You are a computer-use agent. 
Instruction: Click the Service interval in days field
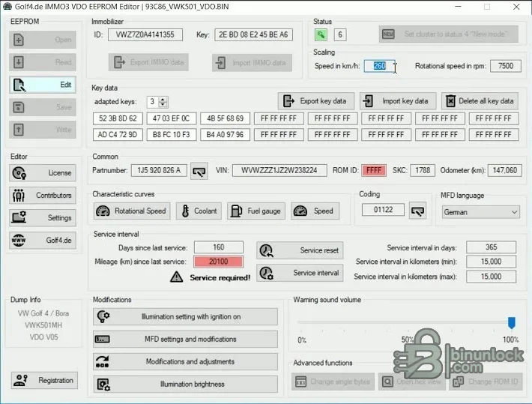(492, 247)
